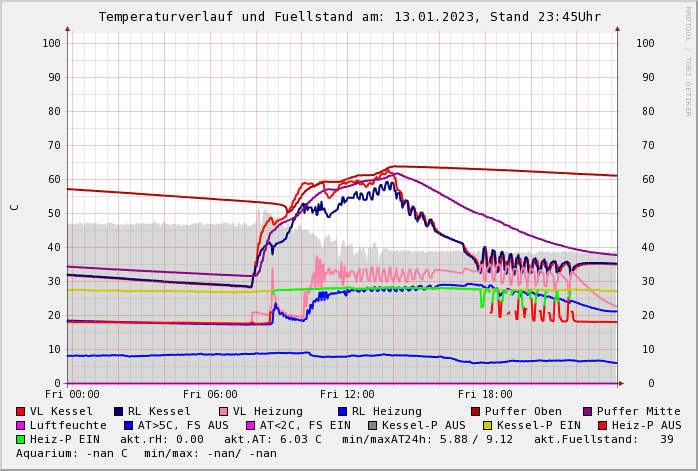Viewport: 698px width, 471px height.
Task: Click the dark blue RL Kessel legend swatch
Action: pyautogui.click(x=119, y=411)
